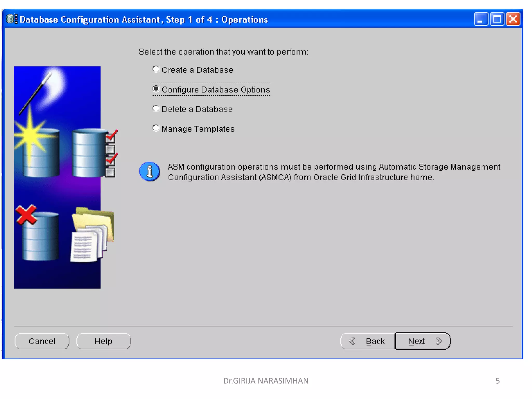532x399 pixels.
Task: Click the red X deleted database icon
Action: coord(26,215)
